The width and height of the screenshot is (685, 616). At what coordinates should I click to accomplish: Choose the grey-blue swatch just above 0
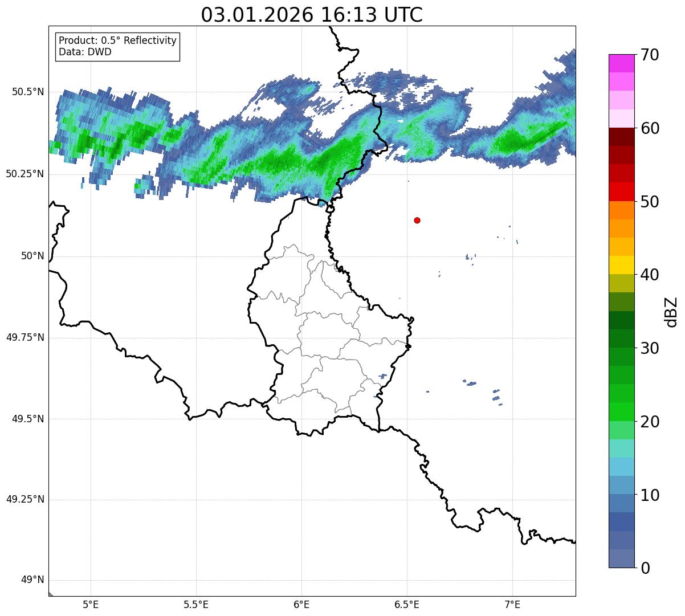click(621, 558)
